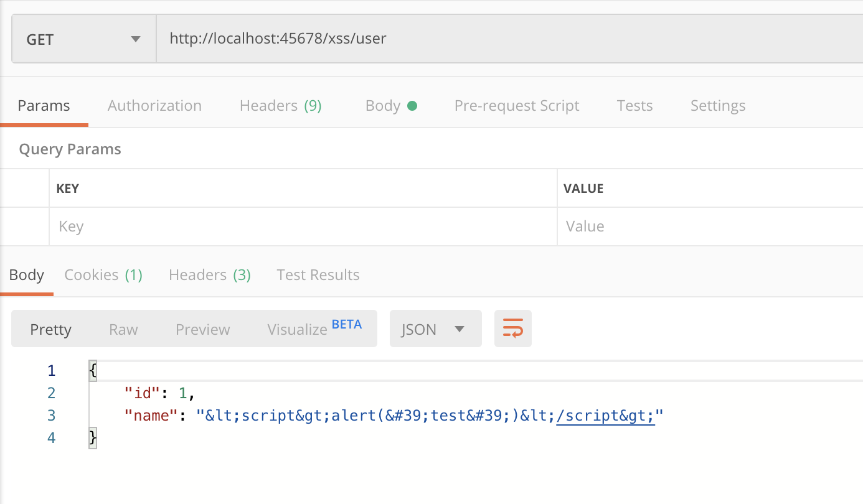
Task: Show the response Cookies (1) tab
Action: 103,275
